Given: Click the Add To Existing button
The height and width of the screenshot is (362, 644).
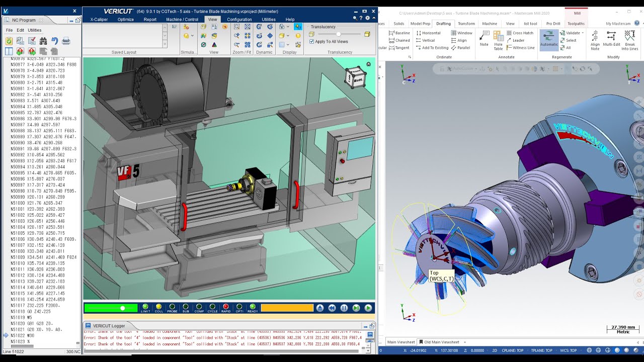Looking at the screenshot, I should [432, 48].
